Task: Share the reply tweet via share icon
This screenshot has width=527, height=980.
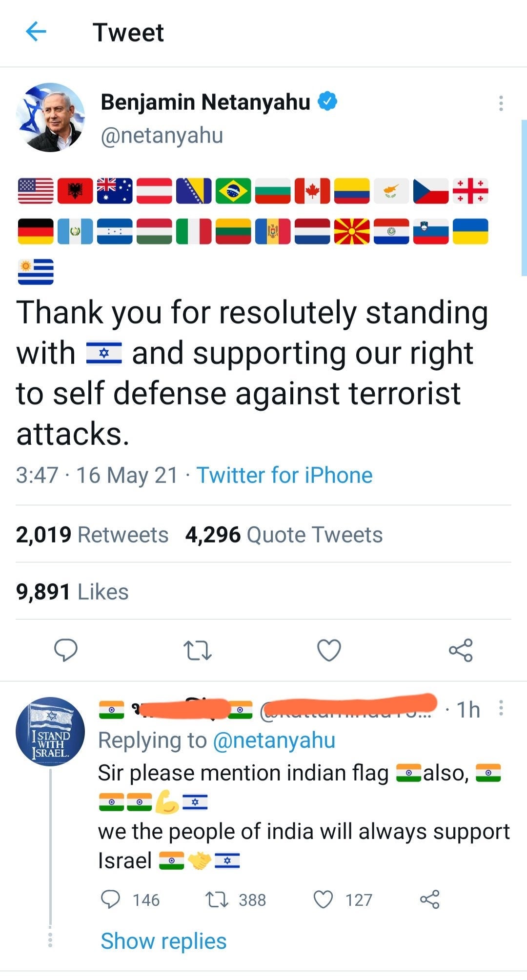Action: pos(430,900)
